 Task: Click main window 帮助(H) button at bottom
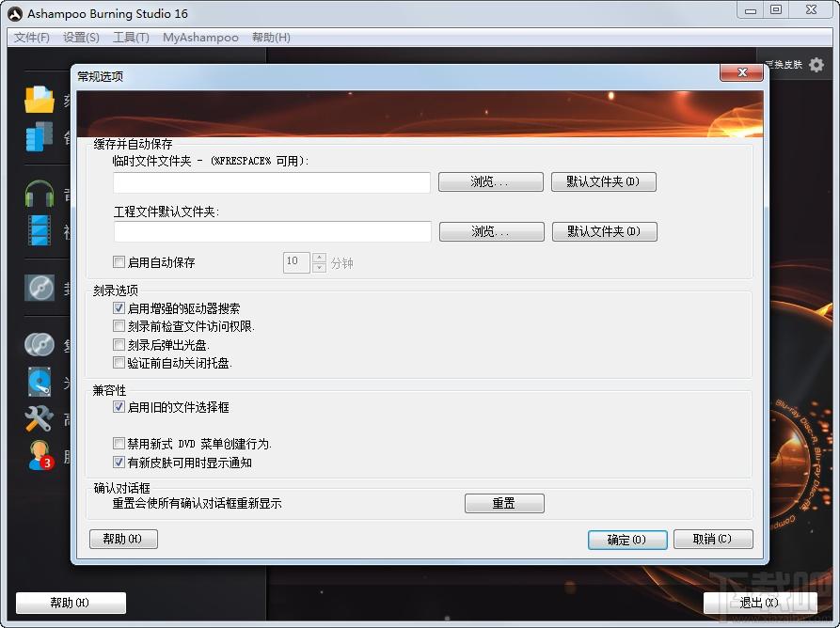71,603
